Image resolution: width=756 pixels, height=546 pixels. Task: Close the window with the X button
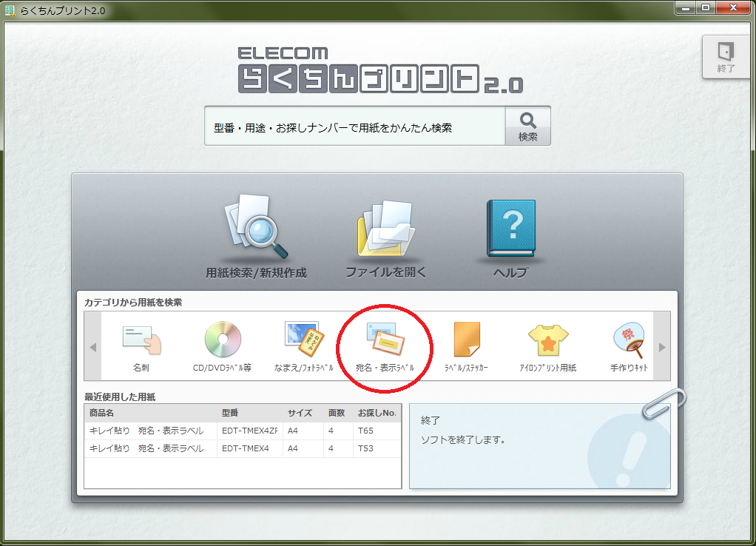coord(733,7)
